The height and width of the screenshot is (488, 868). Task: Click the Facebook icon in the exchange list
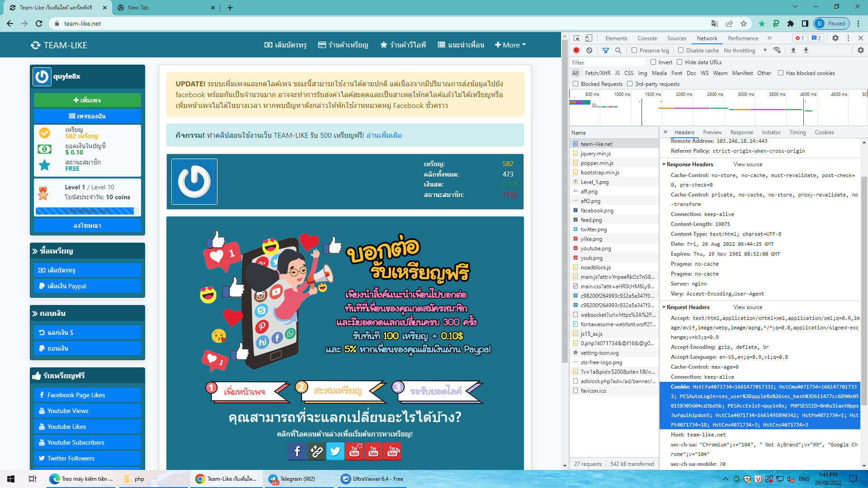click(297, 451)
